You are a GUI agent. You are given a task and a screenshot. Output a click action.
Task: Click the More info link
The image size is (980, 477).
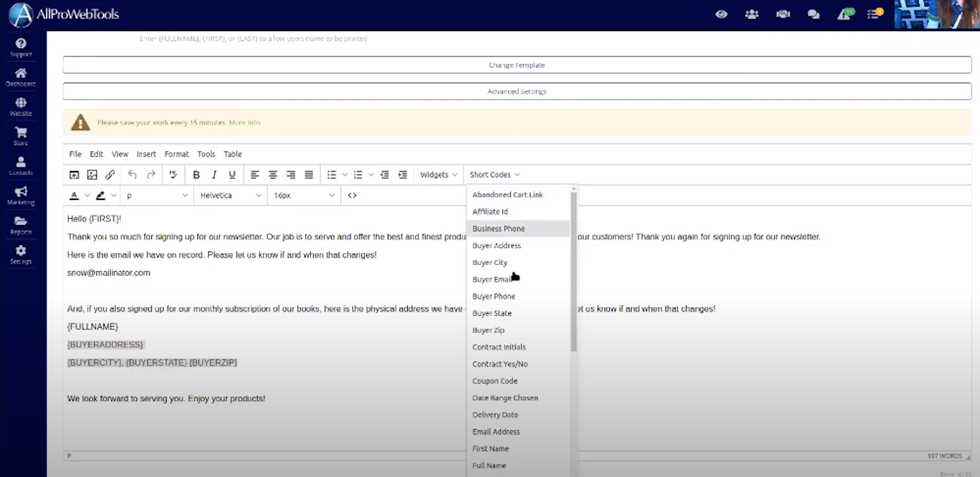tap(244, 123)
